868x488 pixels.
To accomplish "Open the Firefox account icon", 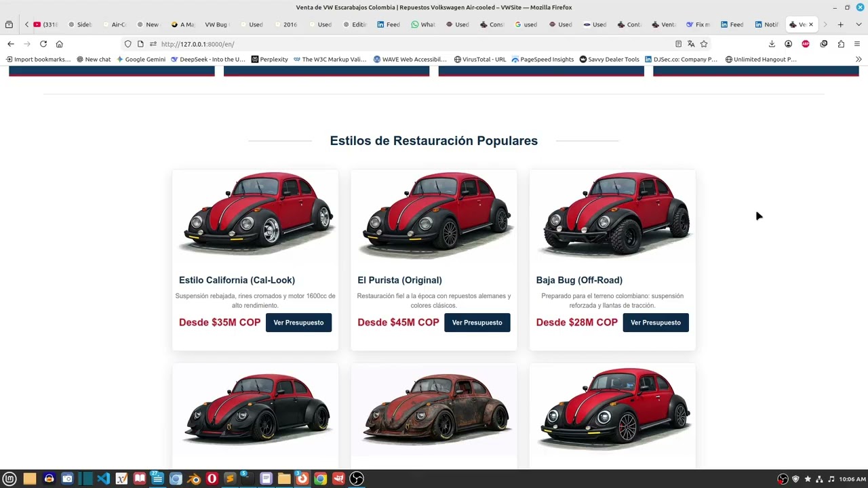I will (x=788, y=44).
